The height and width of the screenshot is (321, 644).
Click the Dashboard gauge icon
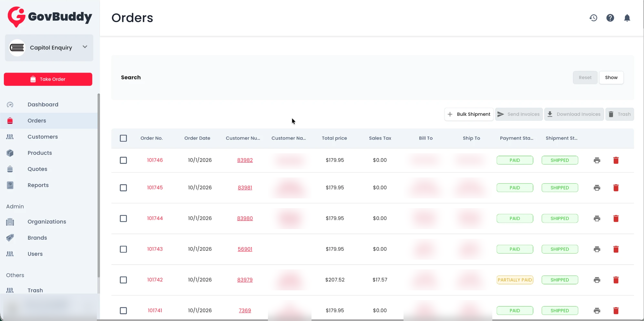tap(10, 105)
